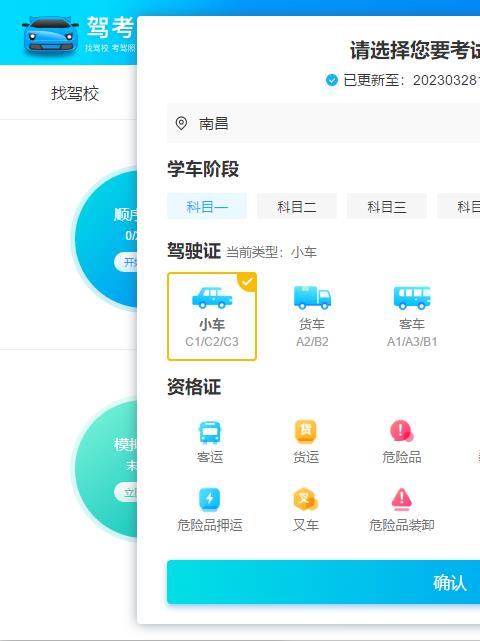This screenshot has width=480, height=641.
Task: Select the 货车 A2/B2 truck icon
Action: point(312,297)
